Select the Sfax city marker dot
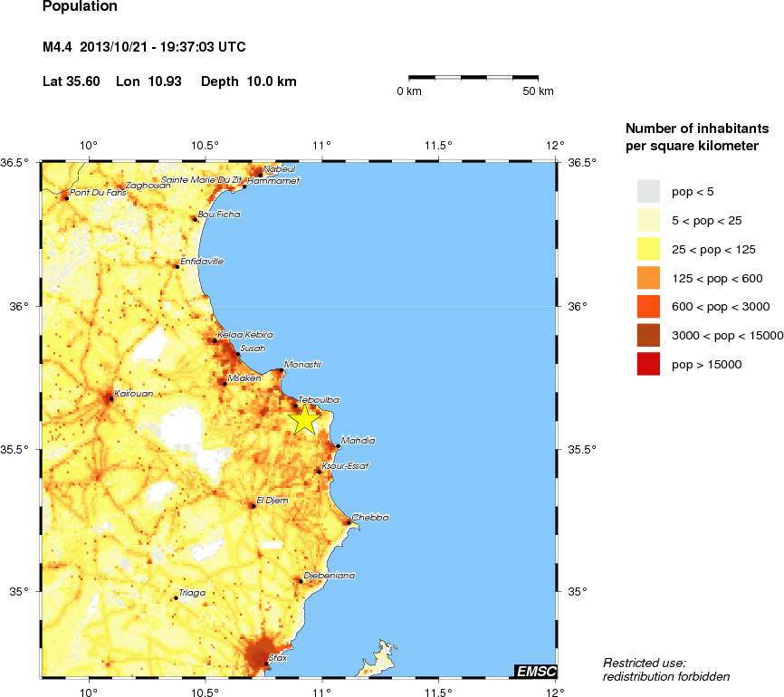The height and width of the screenshot is (697, 784). 265,664
